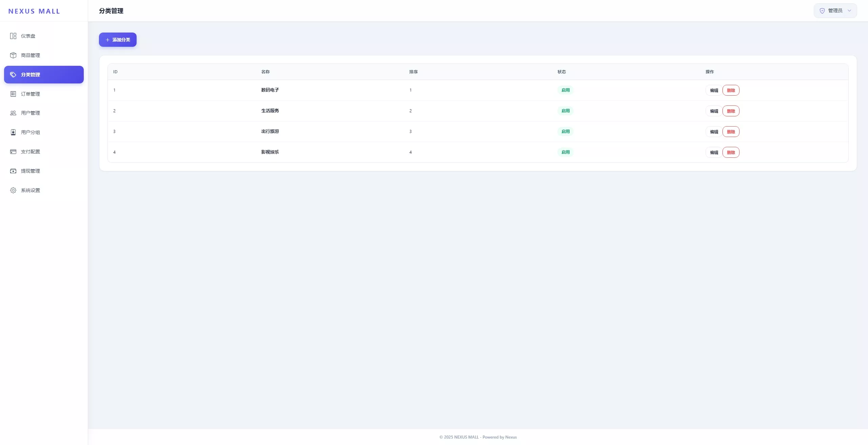Delete the 生活服务 category

[731, 111]
